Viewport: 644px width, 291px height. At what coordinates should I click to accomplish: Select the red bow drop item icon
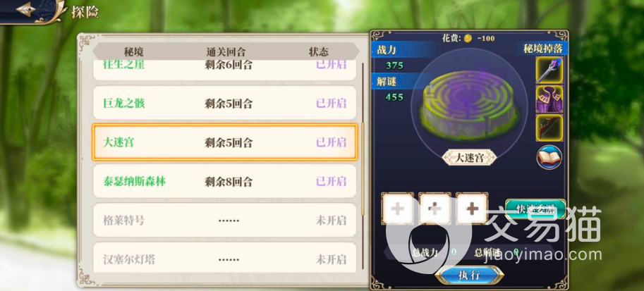pos(549,128)
